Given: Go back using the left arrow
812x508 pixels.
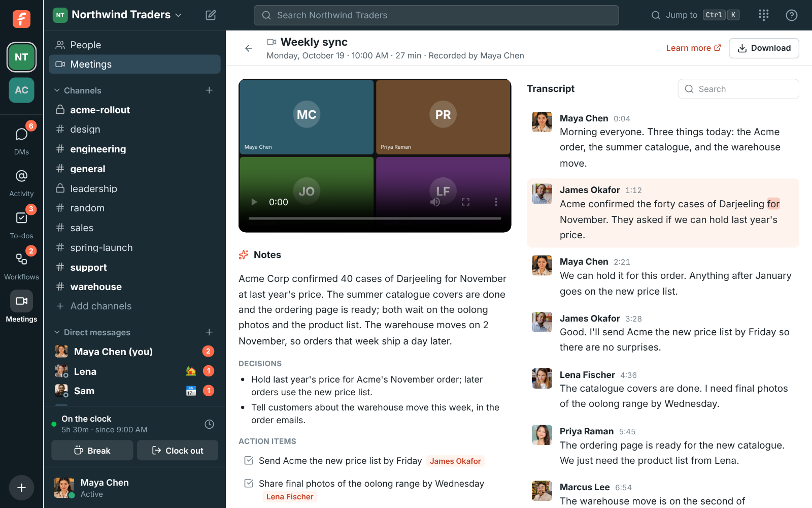Looking at the screenshot, I should (x=249, y=48).
